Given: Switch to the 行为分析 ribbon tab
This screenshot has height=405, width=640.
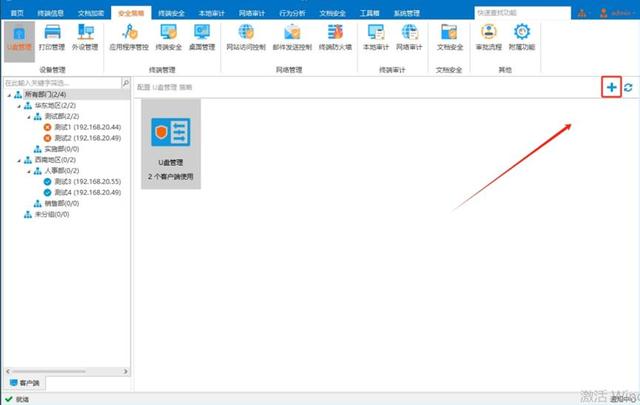Looking at the screenshot, I should click(292, 13).
